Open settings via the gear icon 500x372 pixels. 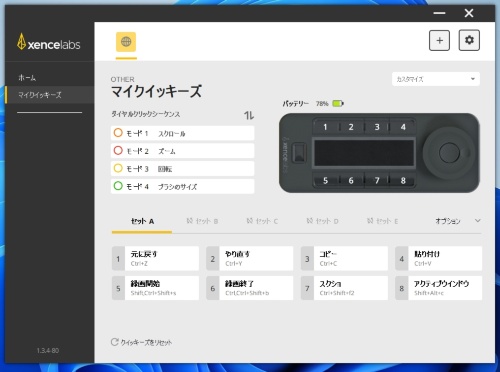469,40
